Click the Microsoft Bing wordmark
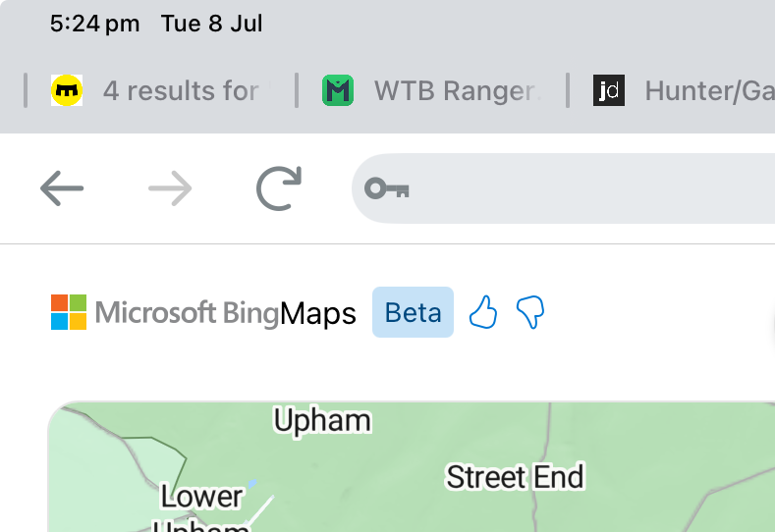 point(187,314)
